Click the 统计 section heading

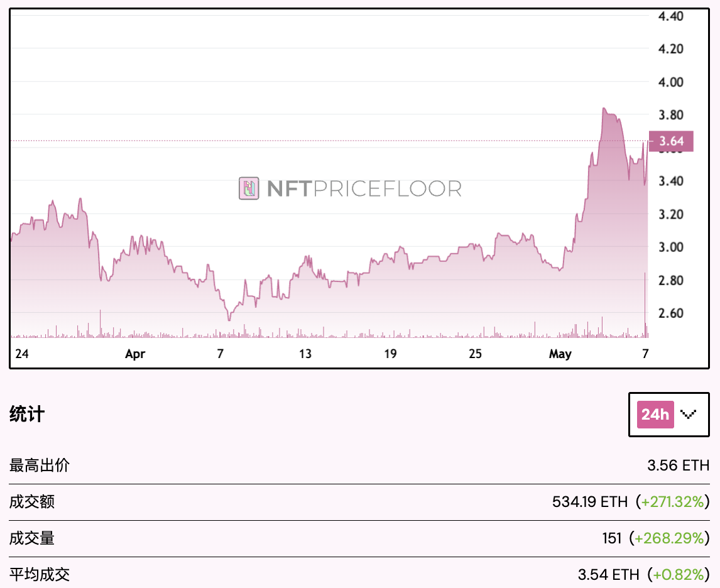pos(27,415)
